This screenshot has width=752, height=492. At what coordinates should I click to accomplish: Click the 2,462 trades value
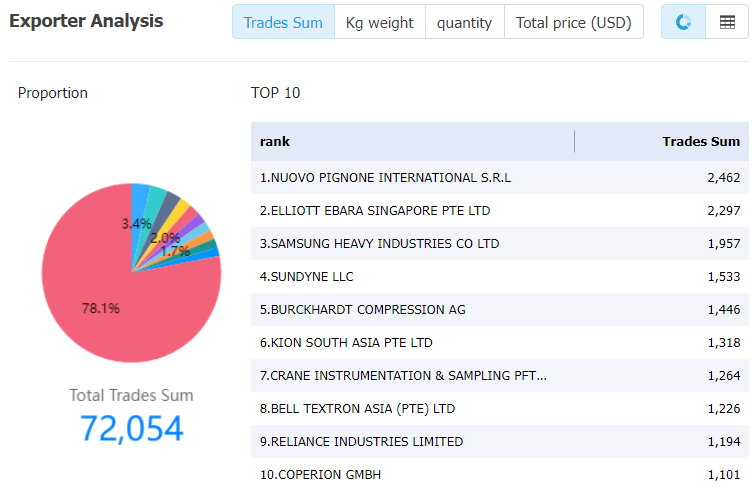click(724, 177)
